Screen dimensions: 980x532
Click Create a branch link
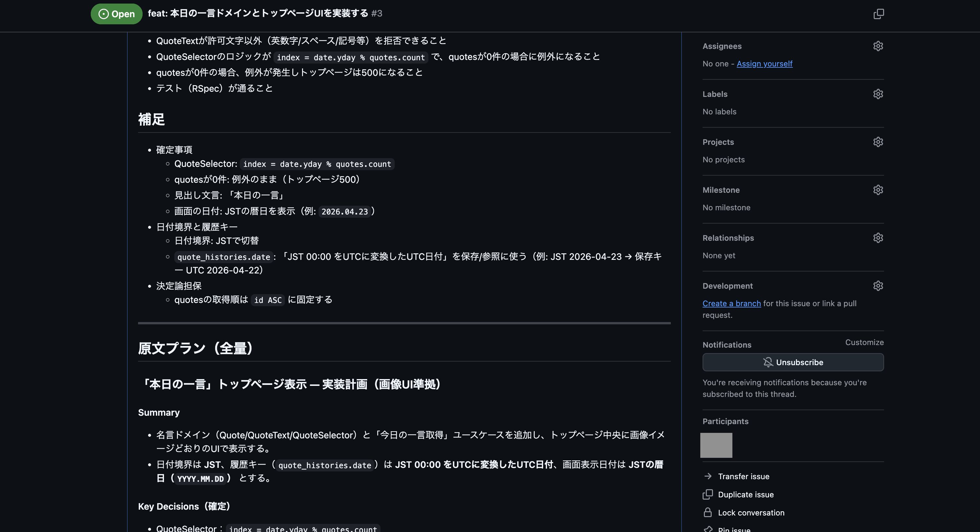tap(731, 303)
